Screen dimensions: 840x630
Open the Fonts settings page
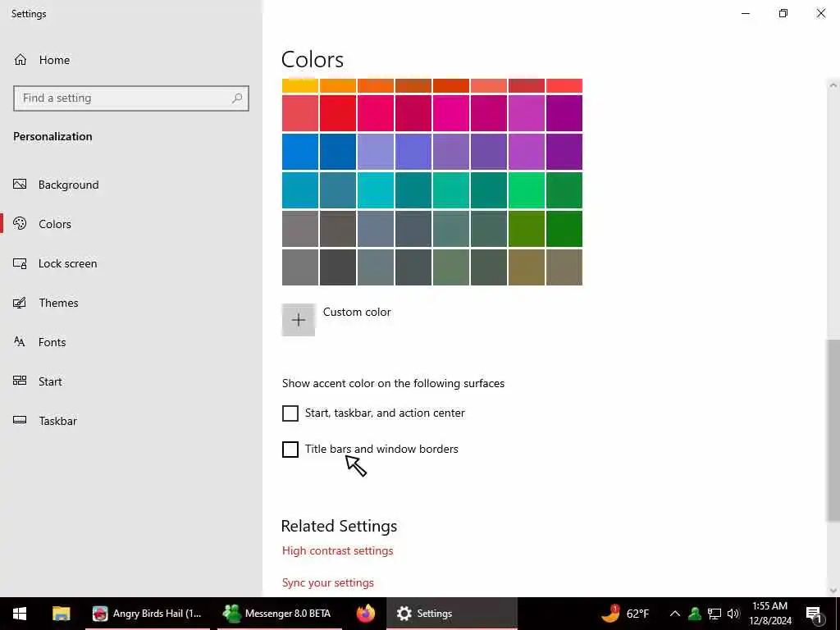[x=52, y=342]
